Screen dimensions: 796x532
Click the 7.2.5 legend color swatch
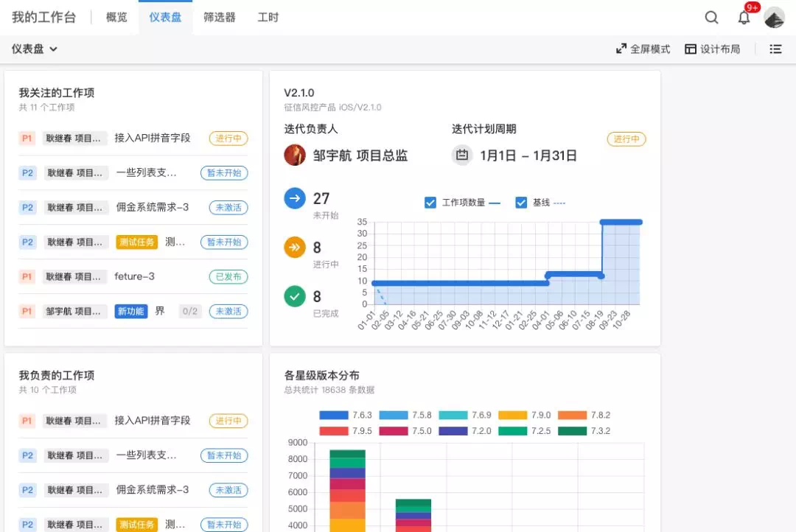pos(513,431)
